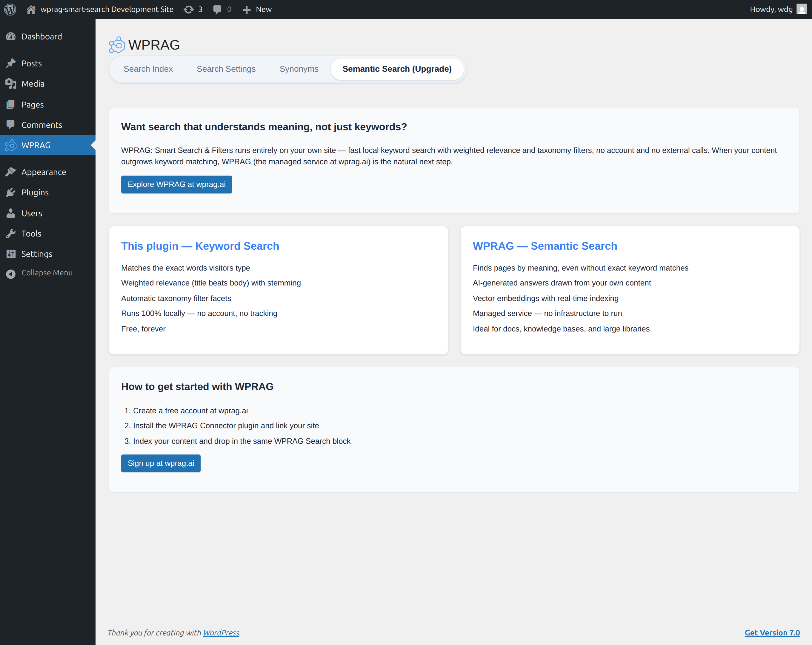Click "Free, forever" text
This screenshot has height=645, width=812.
pyautogui.click(x=144, y=329)
